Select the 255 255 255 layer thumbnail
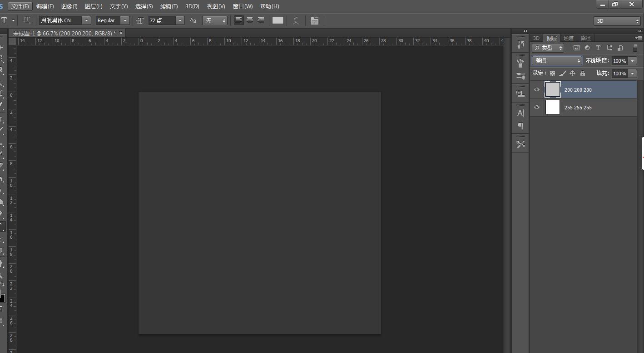644x353 pixels. [552, 108]
